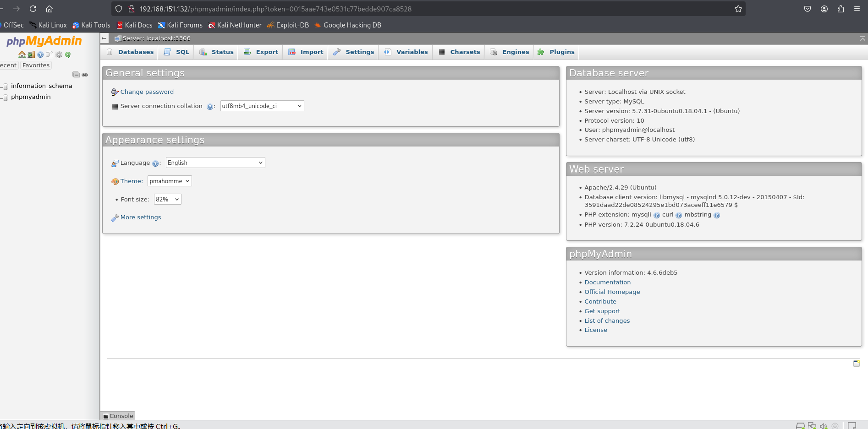
Task: Click the Contribute link
Action: click(x=600, y=302)
